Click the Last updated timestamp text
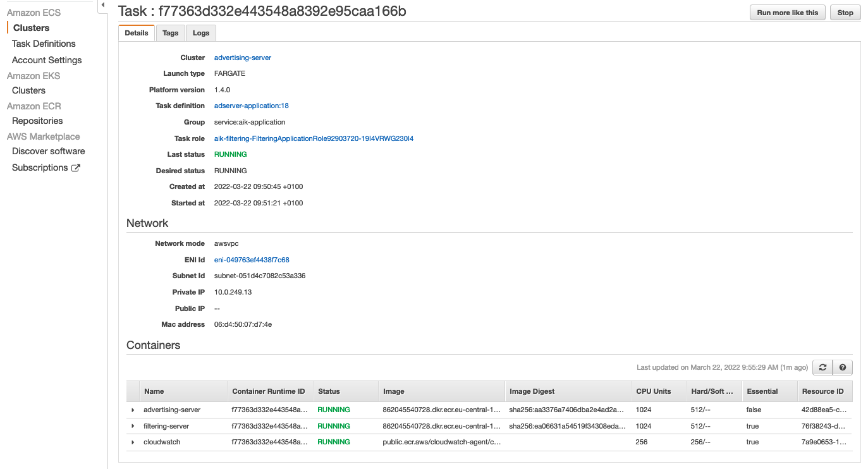 722,367
